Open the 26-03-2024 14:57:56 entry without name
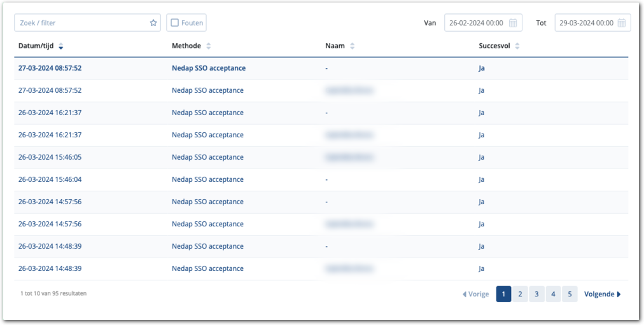 [50, 202]
